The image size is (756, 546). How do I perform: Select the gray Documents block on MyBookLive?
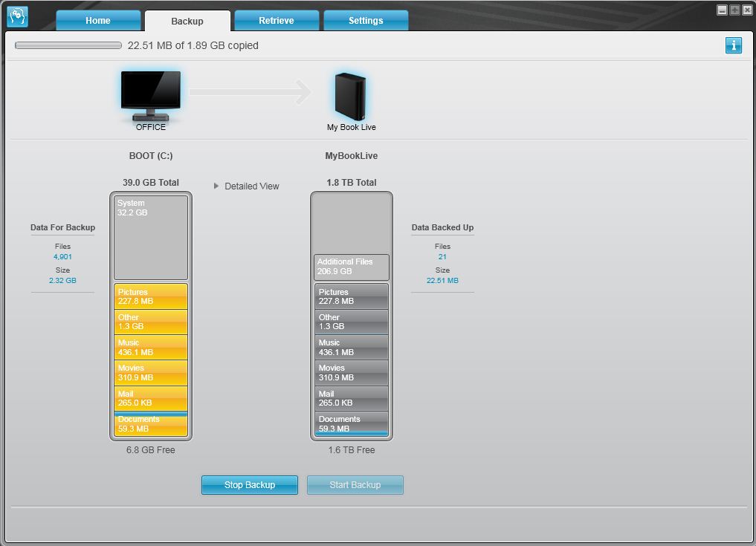(x=352, y=424)
